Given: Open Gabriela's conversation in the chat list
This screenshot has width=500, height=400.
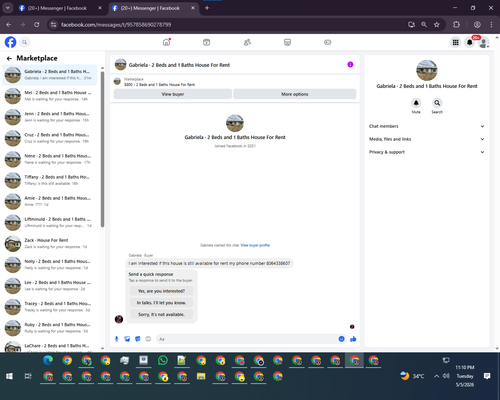Looking at the screenshot, I should click(x=50, y=75).
